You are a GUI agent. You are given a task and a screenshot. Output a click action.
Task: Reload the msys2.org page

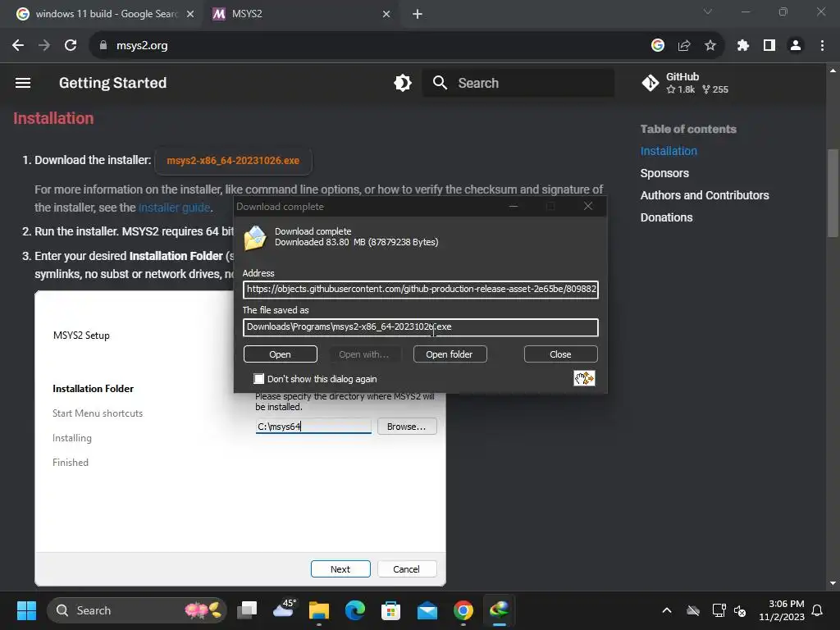tap(71, 46)
